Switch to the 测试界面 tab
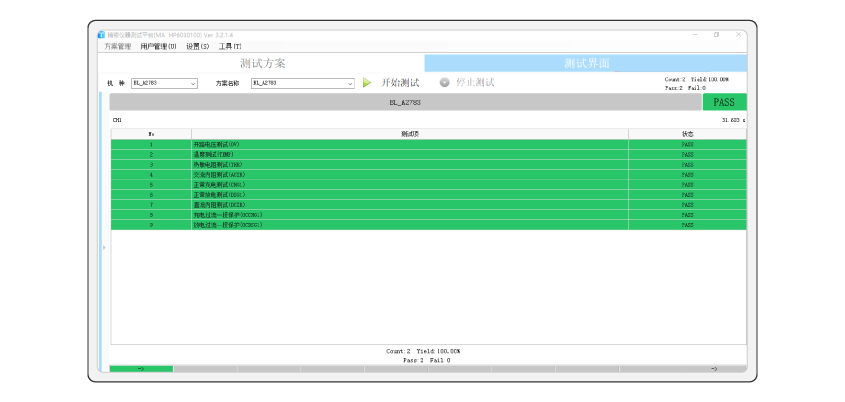The height and width of the screenshot is (402, 845). tap(587, 63)
